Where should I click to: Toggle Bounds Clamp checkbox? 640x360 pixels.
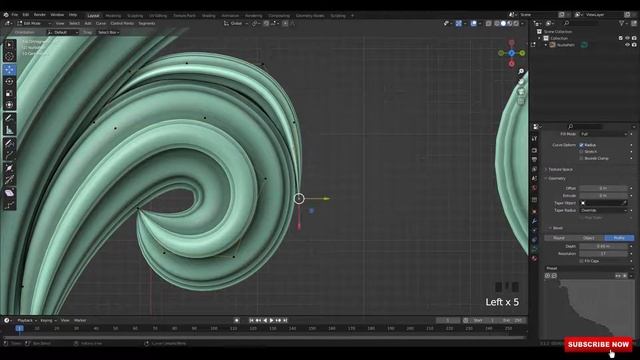click(x=581, y=158)
